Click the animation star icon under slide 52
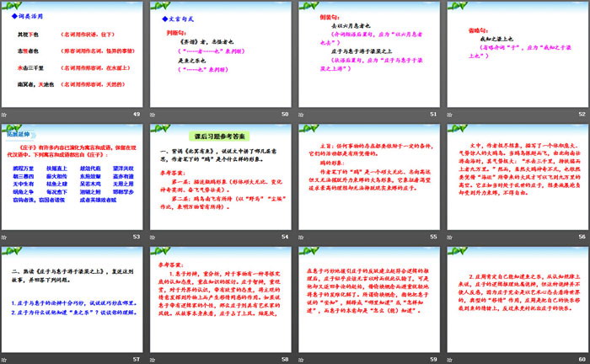 pos(451,113)
